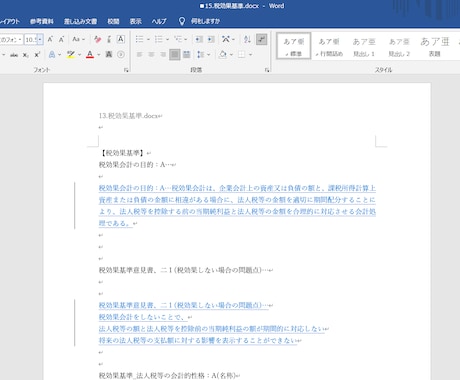The height and width of the screenshot is (380, 460).
Task: Click the character shading icon
Action: 109,54
